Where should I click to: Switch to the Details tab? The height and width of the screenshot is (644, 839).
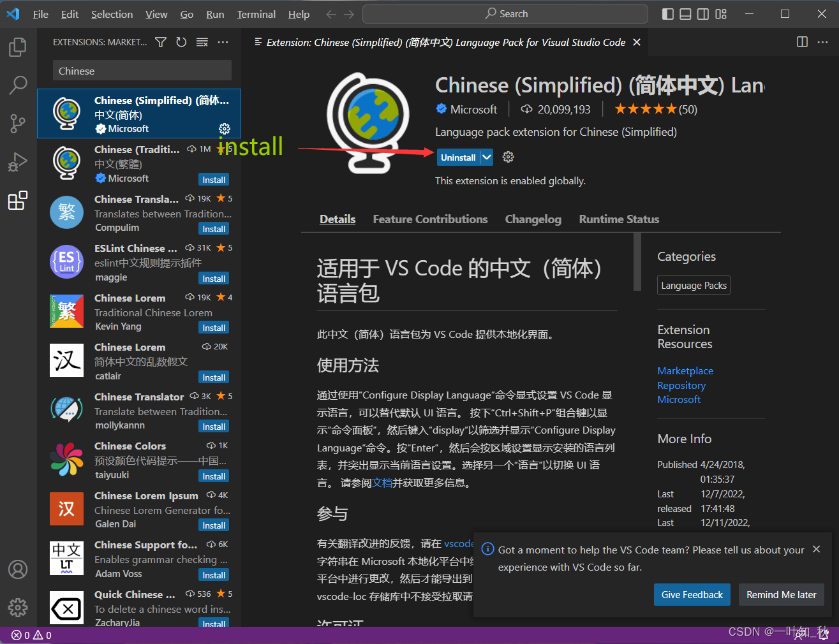pos(338,219)
